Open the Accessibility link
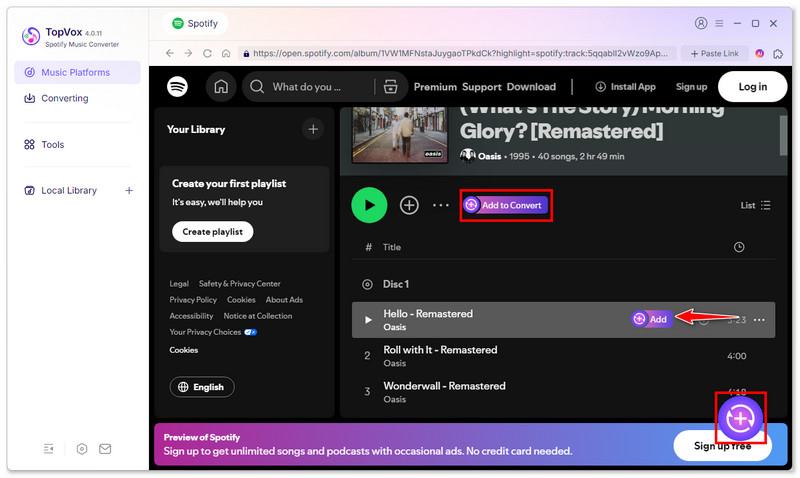Viewport: 800px width, 478px height. [191, 316]
